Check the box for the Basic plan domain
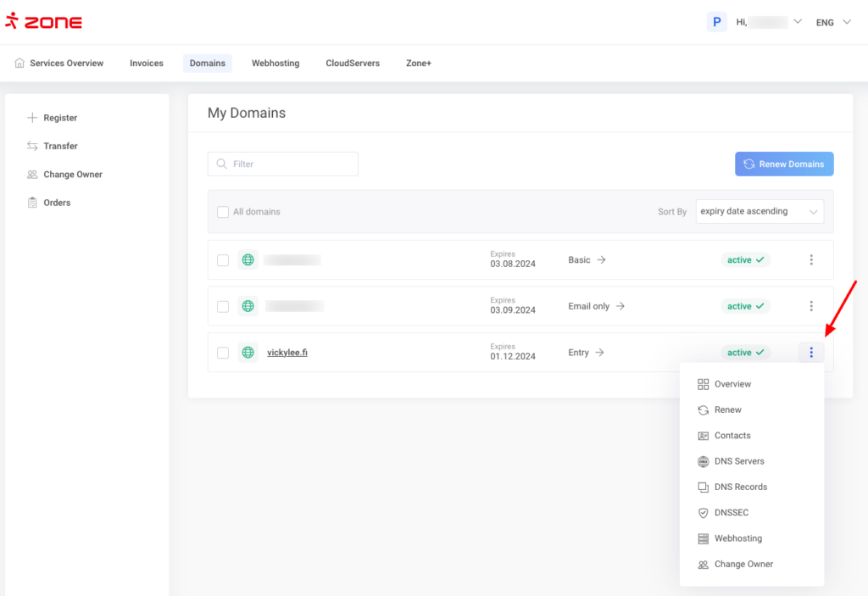Image resolution: width=868 pixels, height=596 pixels. click(223, 260)
